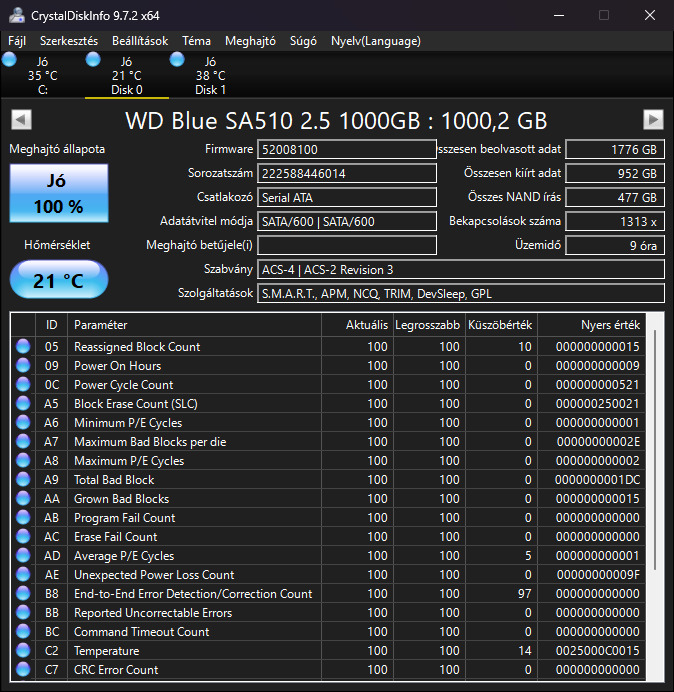Click the Serial ATA interface field
Screen dimensions: 674x692
(346, 197)
